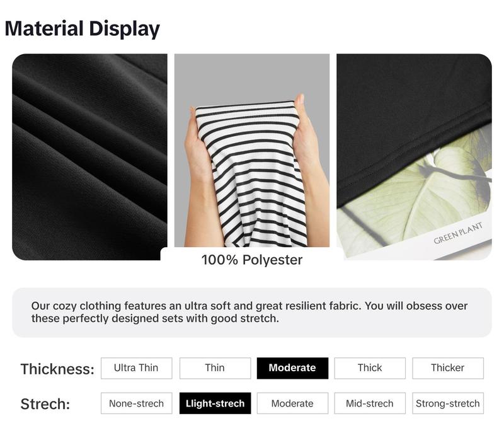Image resolution: width=504 pixels, height=433 pixels.
Task: Click the GREEN PLANT card text
Action: (x=458, y=233)
